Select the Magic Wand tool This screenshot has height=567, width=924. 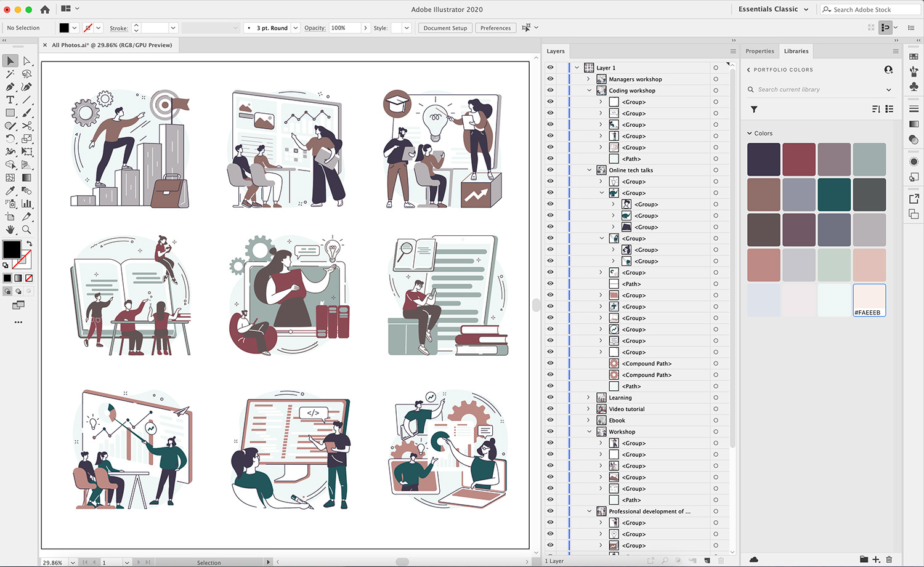click(10, 74)
